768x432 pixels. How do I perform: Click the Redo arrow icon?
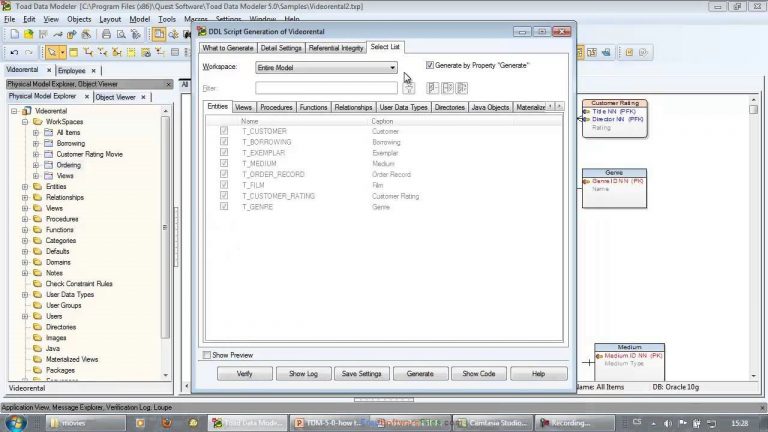29,52
